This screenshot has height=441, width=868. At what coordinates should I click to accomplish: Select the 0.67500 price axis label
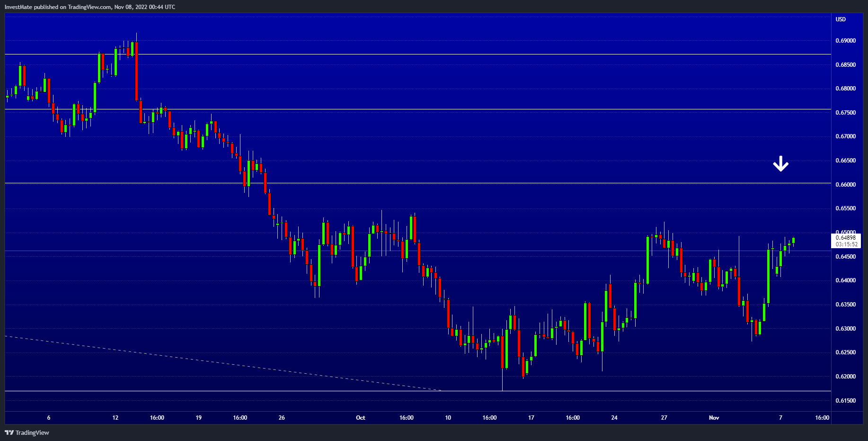[x=845, y=113]
